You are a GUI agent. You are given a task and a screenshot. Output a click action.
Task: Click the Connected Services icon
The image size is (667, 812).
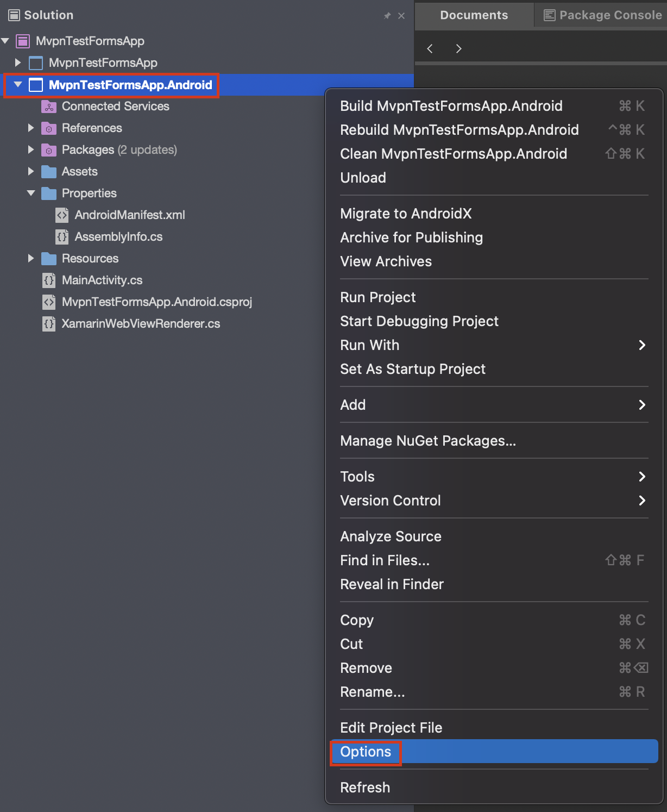click(x=49, y=107)
